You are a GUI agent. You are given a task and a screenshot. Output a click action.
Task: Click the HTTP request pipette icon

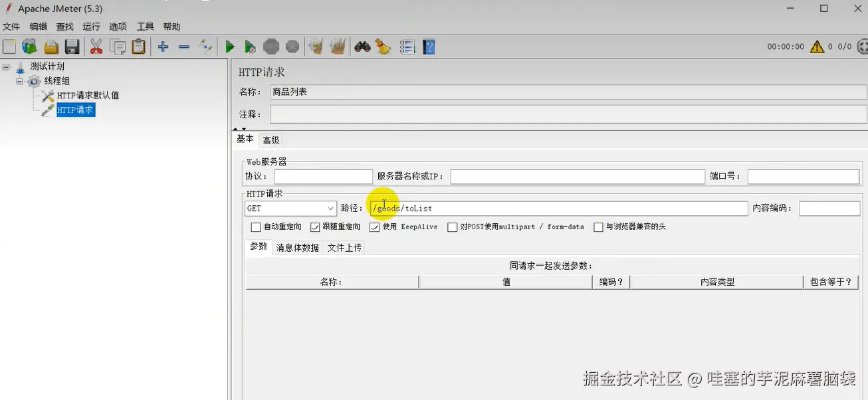(48, 110)
